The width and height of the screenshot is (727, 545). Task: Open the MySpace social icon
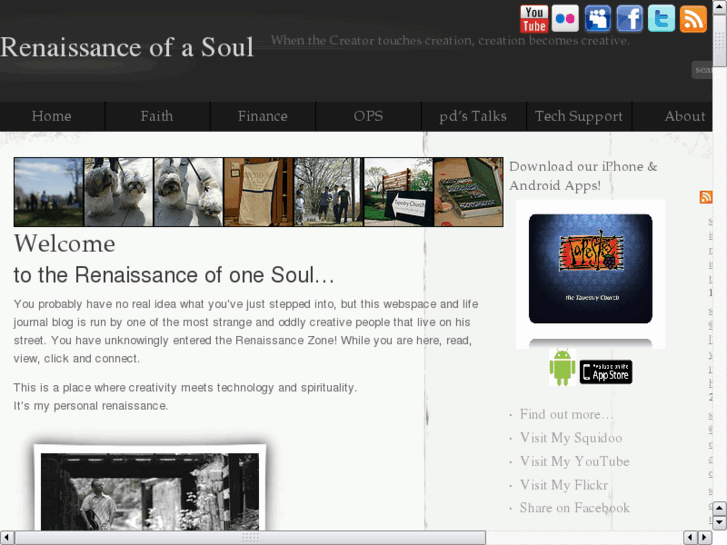(x=598, y=19)
